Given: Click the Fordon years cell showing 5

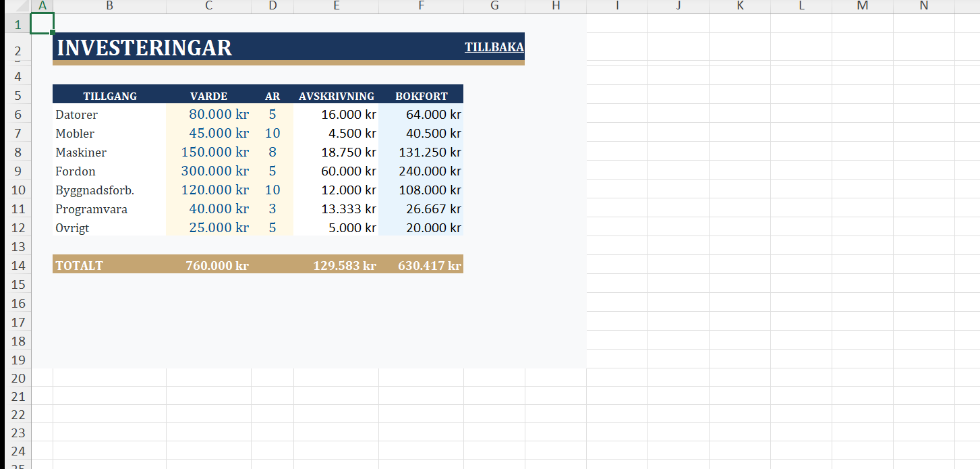Looking at the screenshot, I should 272,171.
